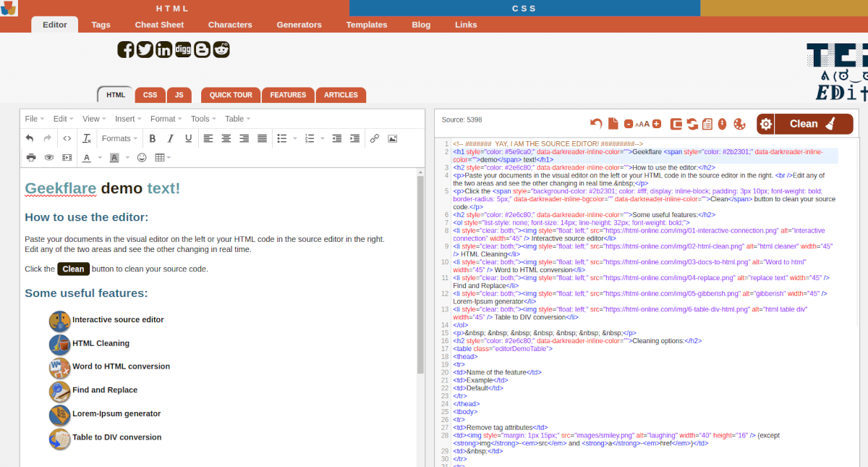The width and height of the screenshot is (868, 467).
Task: Toggle bold formatting in the editor
Action: (x=153, y=138)
